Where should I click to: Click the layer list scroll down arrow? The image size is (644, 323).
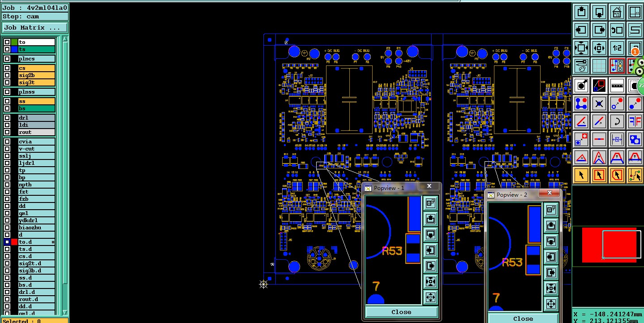pyautogui.click(x=64, y=312)
